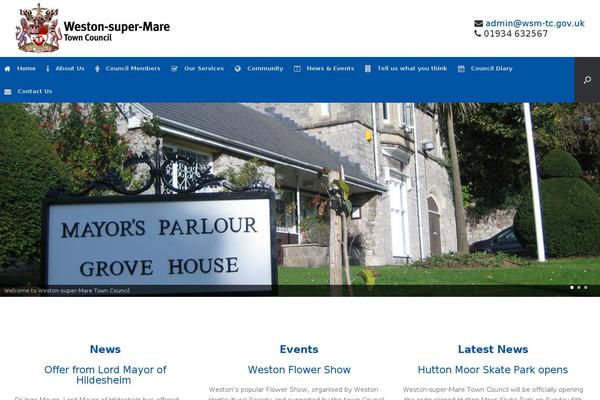Open the News & Events menu item
Screen dimensions: 600x400
(330, 69)
